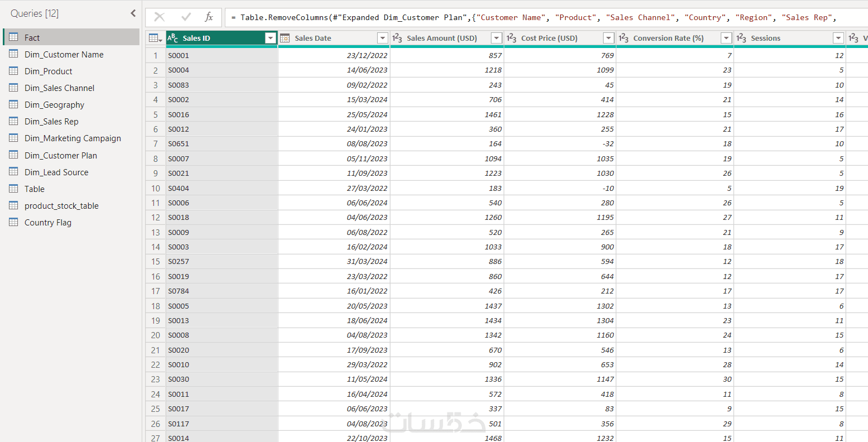
Task: Click the Sales Amount cell 1218
Action: click(447, 70)
